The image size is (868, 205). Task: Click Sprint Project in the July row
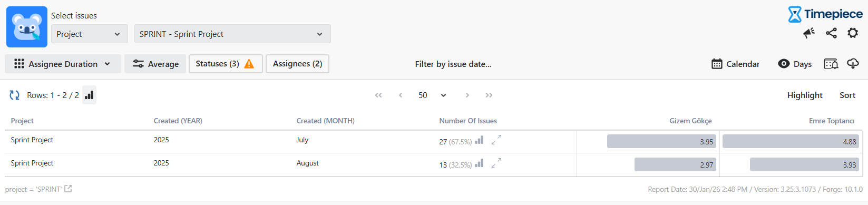coord(32,140)
